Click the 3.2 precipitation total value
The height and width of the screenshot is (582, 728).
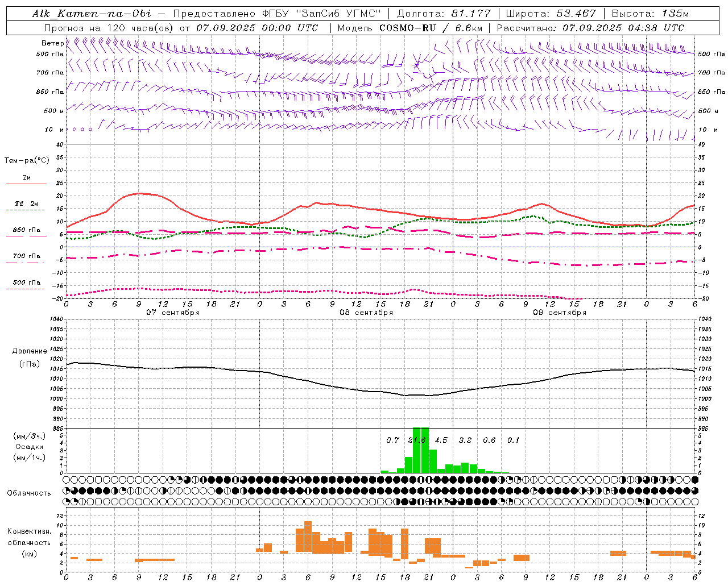(x=465, y=440)
